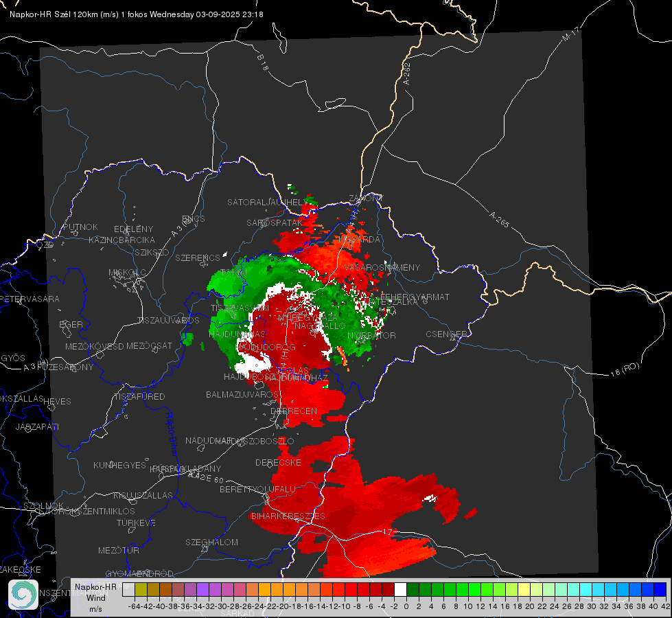Screen dimensions: 672x618
Task: Click the A42/E 60 road label
Action: coord(206,477)
